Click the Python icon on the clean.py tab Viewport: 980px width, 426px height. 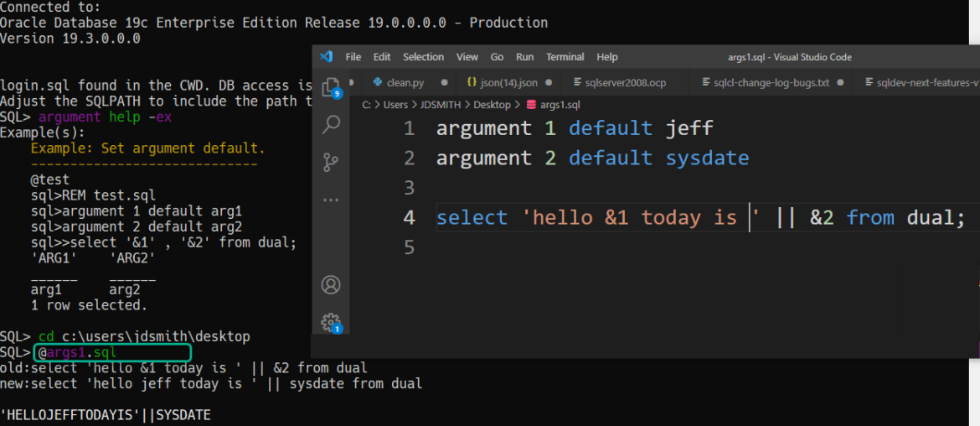377,82
